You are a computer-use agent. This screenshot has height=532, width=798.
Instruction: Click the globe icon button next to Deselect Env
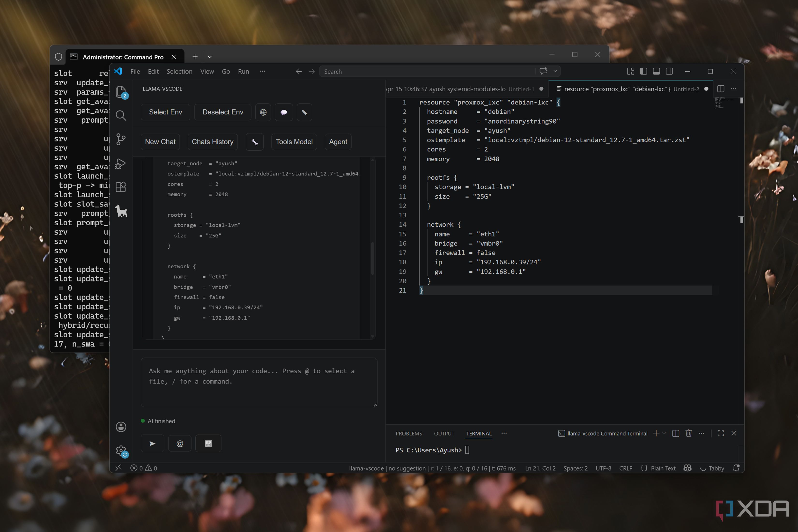tap(263, 112)
